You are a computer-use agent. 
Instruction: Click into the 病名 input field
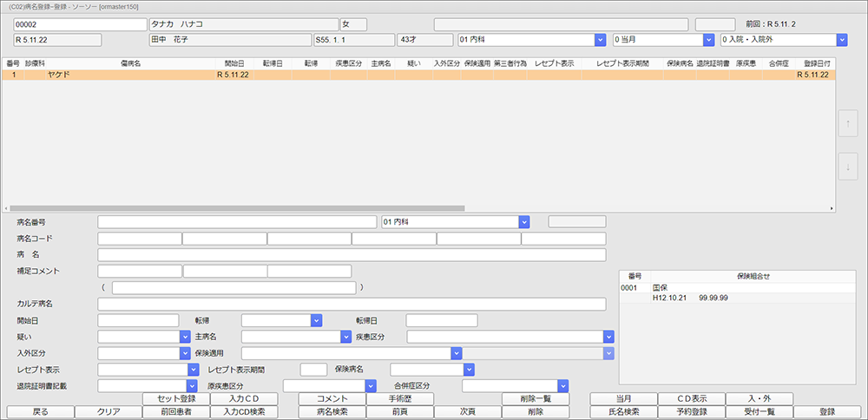coord(352,255)
